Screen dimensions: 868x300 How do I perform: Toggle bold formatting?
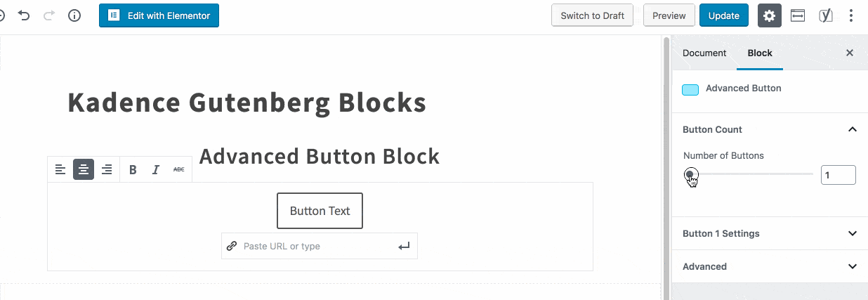click(133, 169)
